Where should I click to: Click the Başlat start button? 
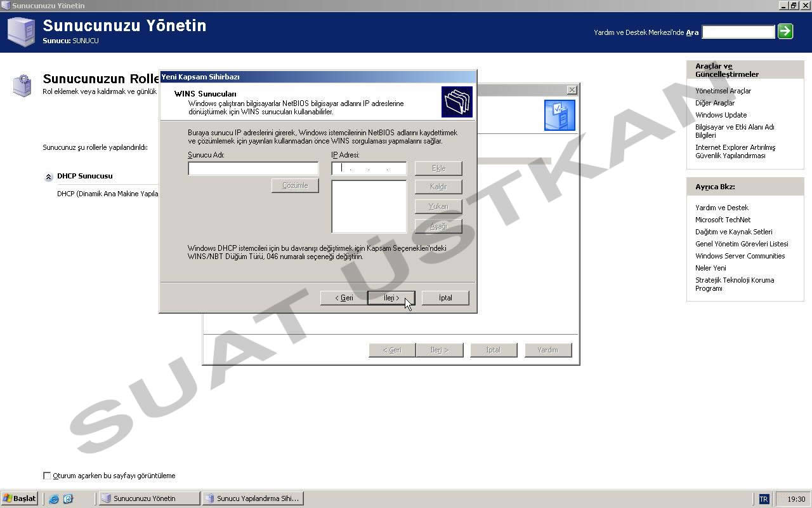tap(20, 498)
